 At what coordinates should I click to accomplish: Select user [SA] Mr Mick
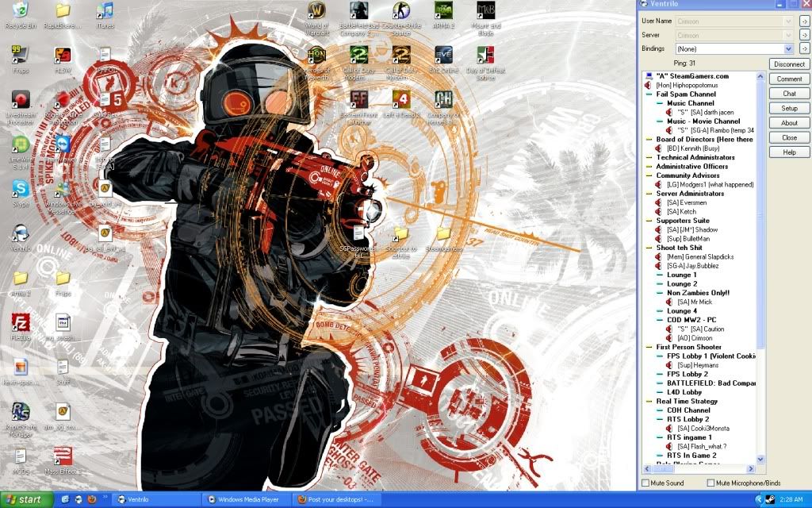pos(695,302)
